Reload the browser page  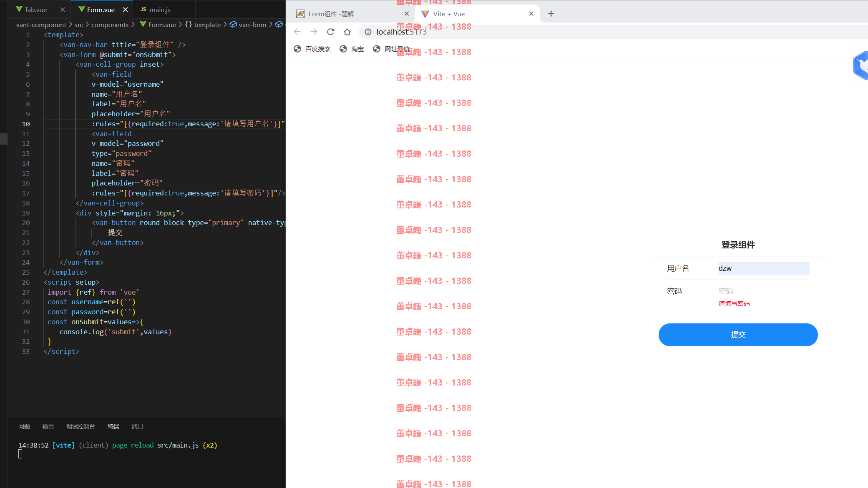click(331, 32)
